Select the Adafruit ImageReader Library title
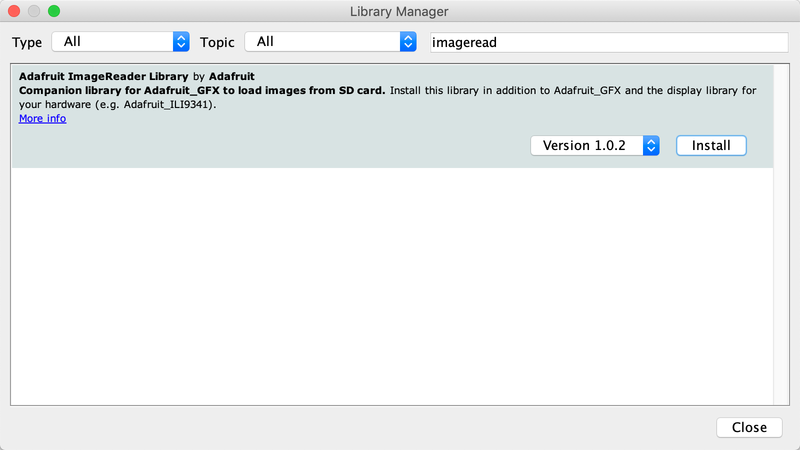The height and width of the screenshot is (450, 800). tap(103, 76)
